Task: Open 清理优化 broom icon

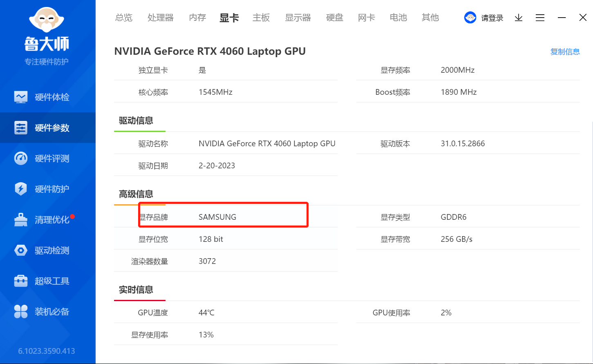Action: click(21, 220)
